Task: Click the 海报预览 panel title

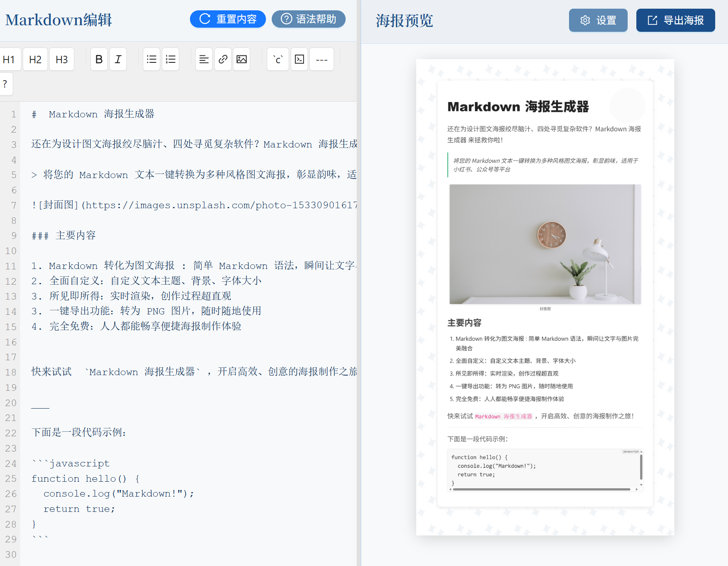Action: pos(404,20)
